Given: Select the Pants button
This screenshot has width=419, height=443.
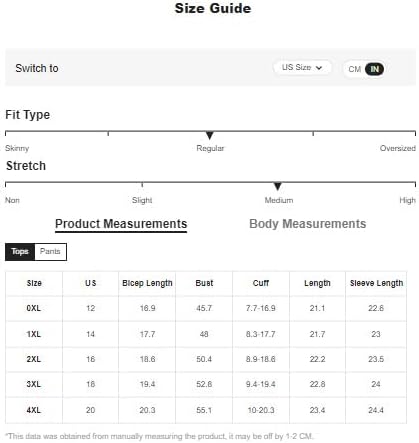Looking at the screenshot, I should pos(50,252).
